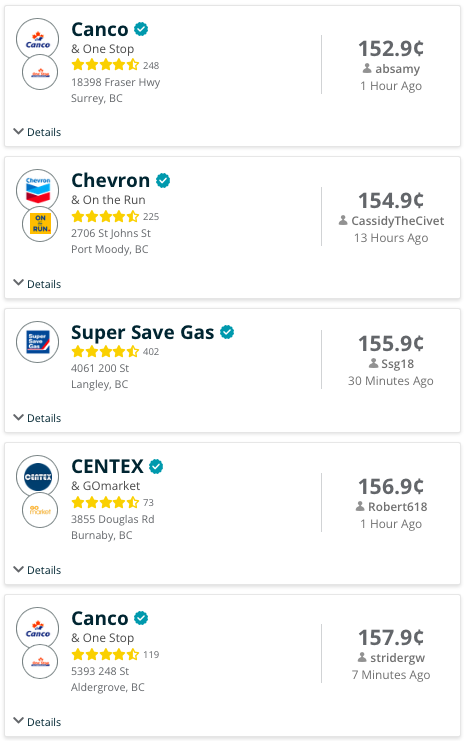Expand Details for Super Save Gas
This screenshot has width=470, height=741.
37,418
